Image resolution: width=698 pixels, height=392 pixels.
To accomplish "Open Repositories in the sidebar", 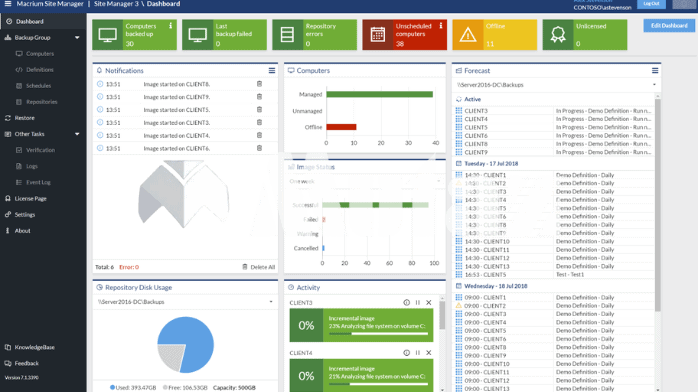I will click(x=41, y=102).
